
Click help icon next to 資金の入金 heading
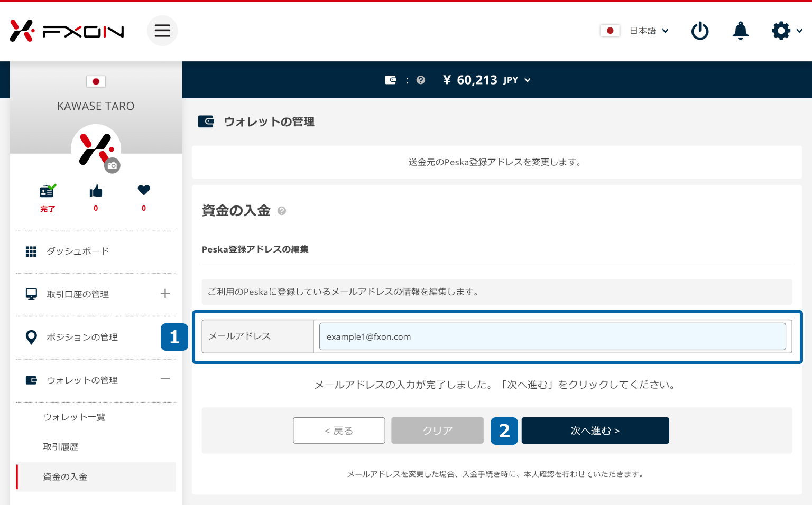(x=282, y=211)
